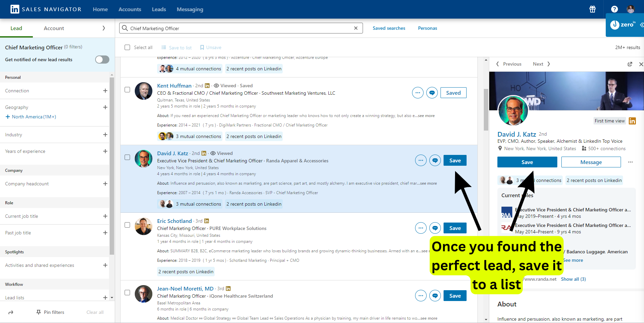Open Personas link
This screenshot has width=644, height=323.
(428, 28)
